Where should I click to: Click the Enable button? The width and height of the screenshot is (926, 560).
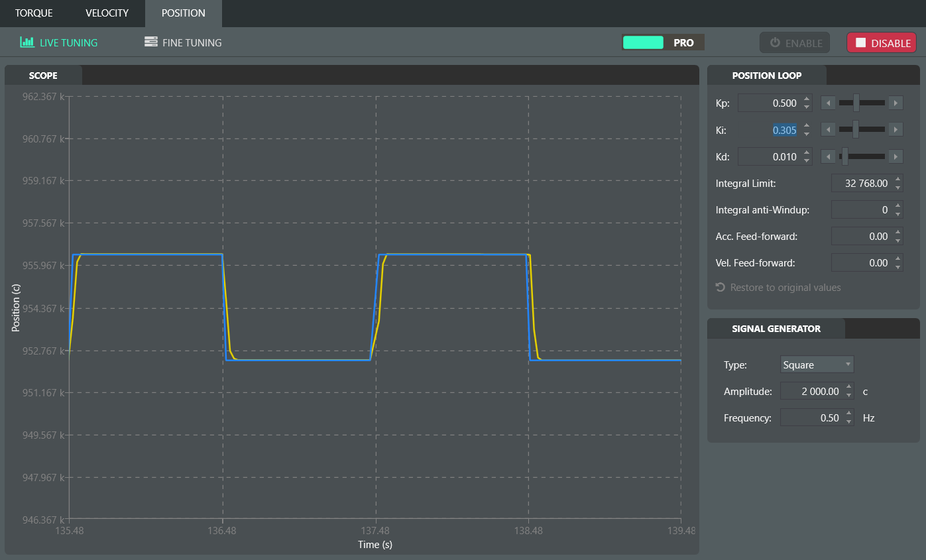[795, 43]
